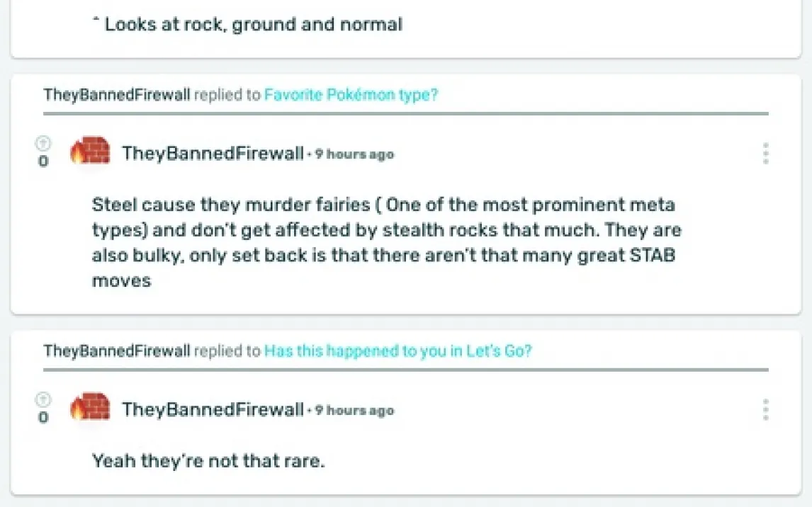The image size is (812, 507).
Task: Open TheyBannedFirewall profile from Steel reply
Action: (213, 154)
